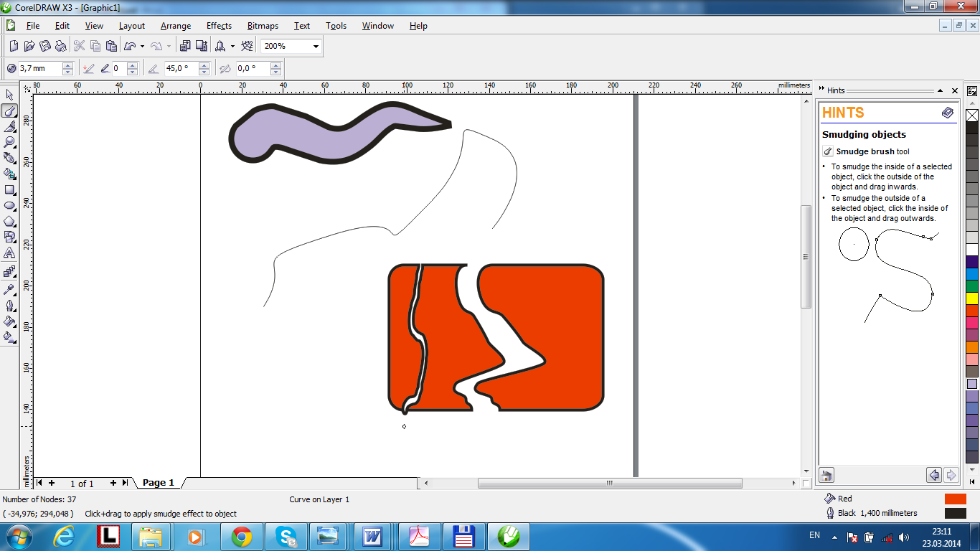This screenshot has height=551, width=980.
Task: Cut selection with scissors icon
Action: (79, 46)
